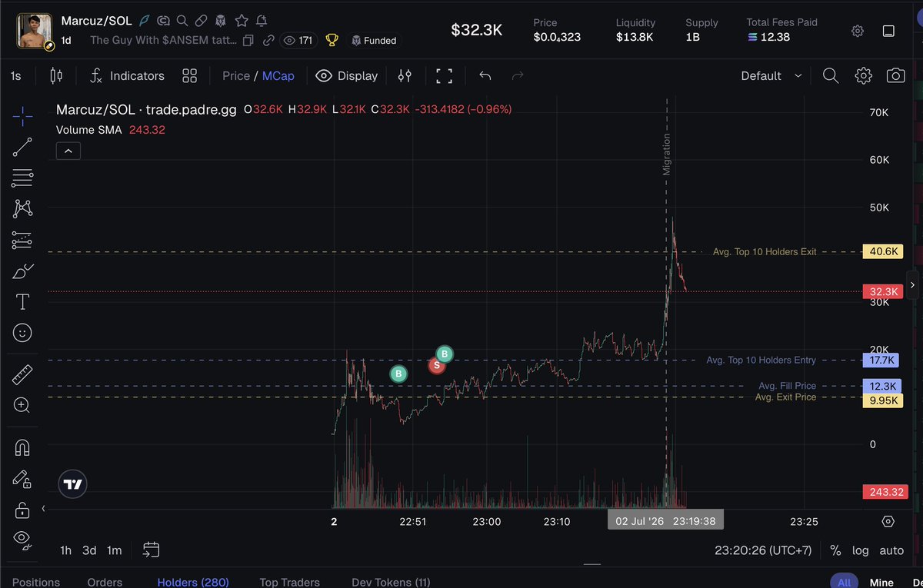
Task: Switch to the Positions tab
Action: click(36, 582)
